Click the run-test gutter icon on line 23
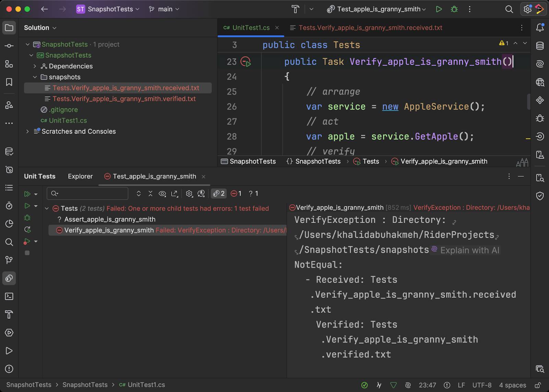This screenshot has width=549, height=392. coord(246,62)
